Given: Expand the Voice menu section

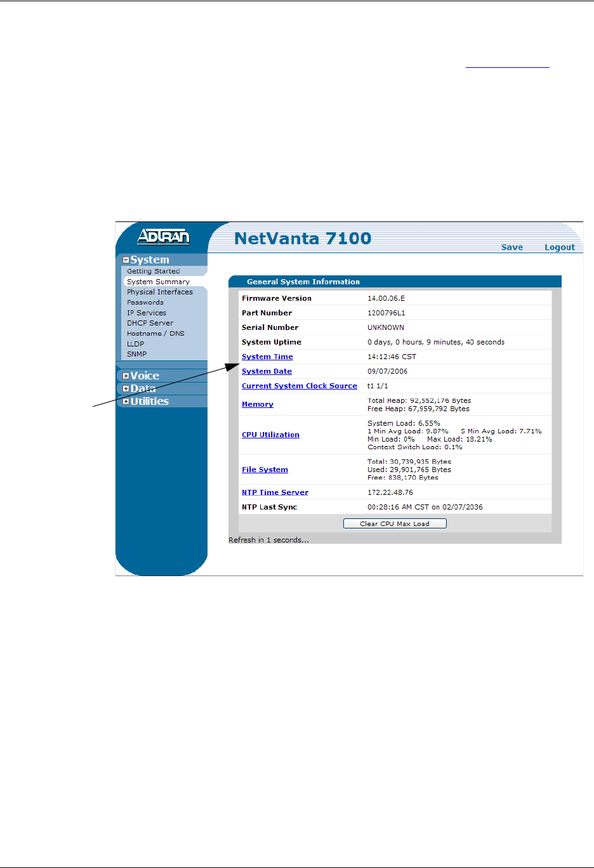Looking at the screenshot, I should 126,376.
